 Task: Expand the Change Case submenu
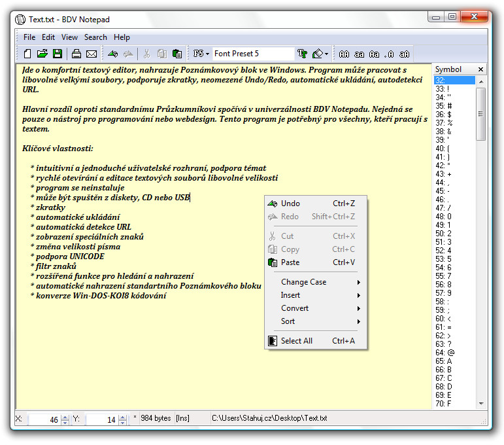316,282
